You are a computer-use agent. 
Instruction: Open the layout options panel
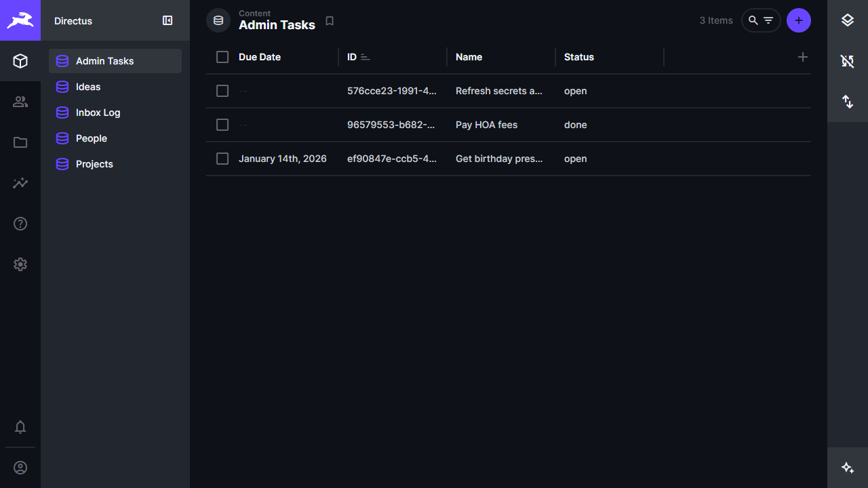click(847, 20)
